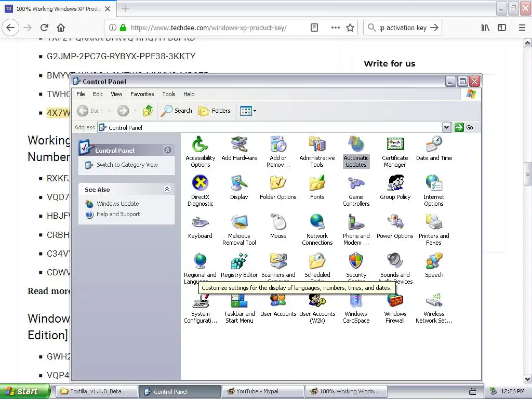Open Keyboard settings icon
Screen dimensions: 532x399
[x=200, y=227]
